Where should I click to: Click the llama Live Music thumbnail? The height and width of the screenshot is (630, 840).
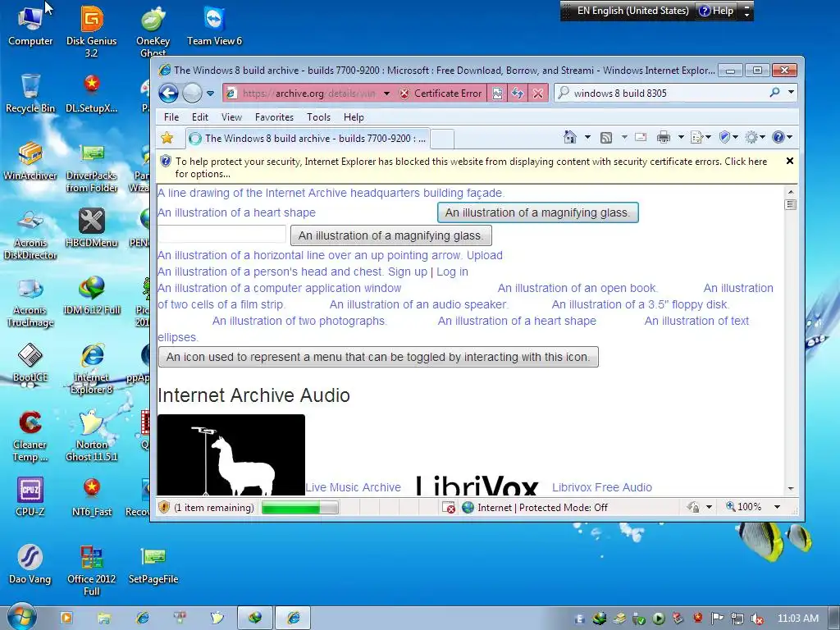point(231,454)
